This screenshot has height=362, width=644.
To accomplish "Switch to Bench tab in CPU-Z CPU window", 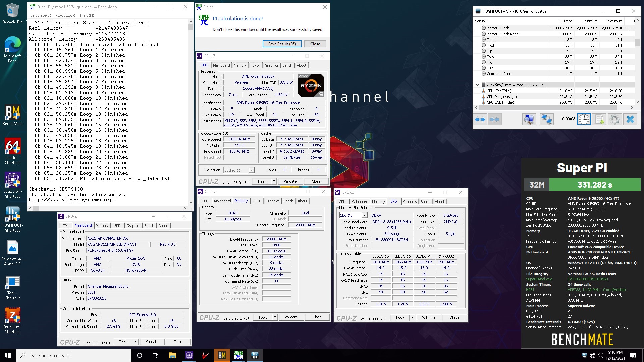I will tap(287, 65).
